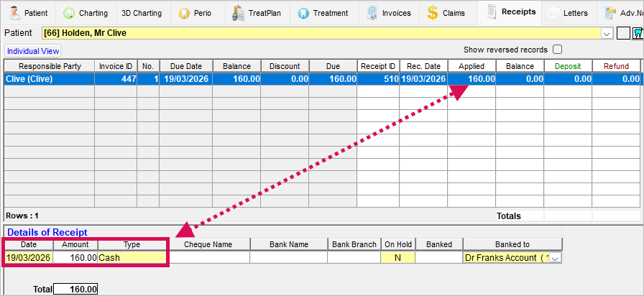Click the tooth icon beside patient field
Viewport: 644px width, 296px height.
pyautogui.click(x=638, y=33)
